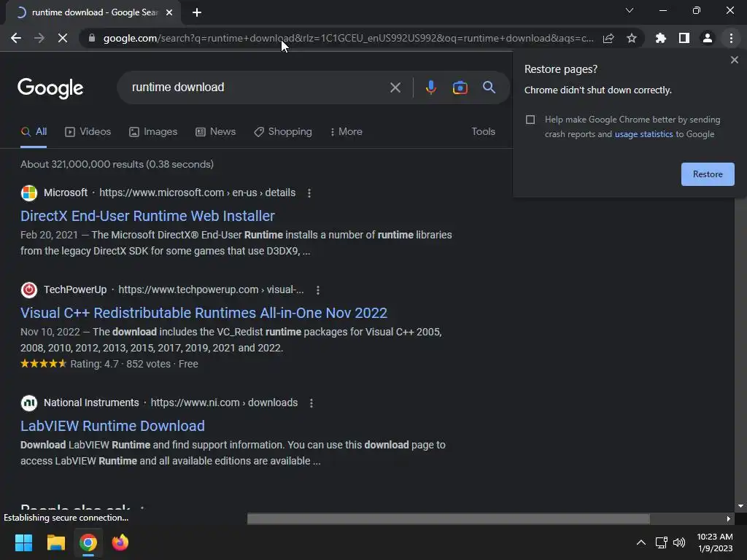Close the runtime download tab
The width and height of the screenshot is (747, 560).
tap(169, 12)
